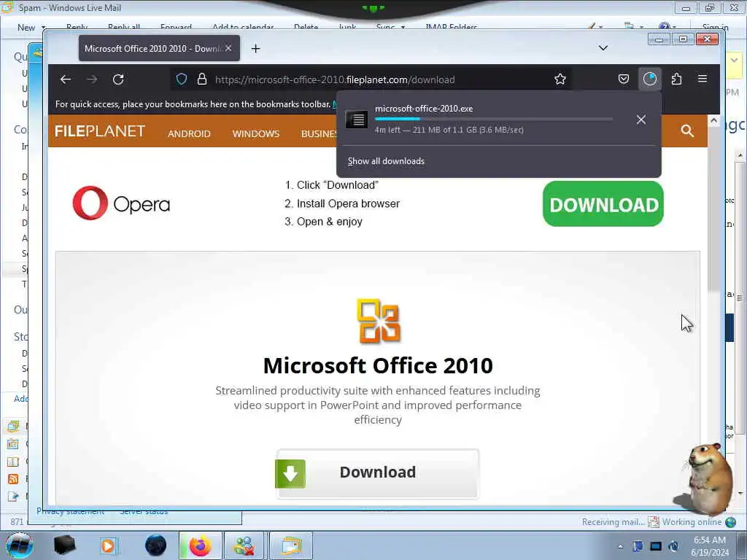The image size is (747, 560).
Task: Go back in the Firefox window
Action: (66, 79)
